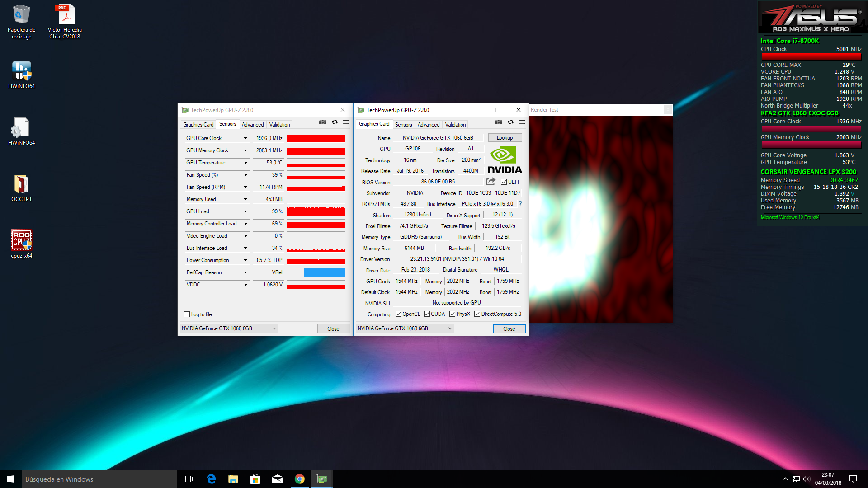The image size is (868, 488).
Task: Open the GPU selector dropdown in Graphics Card window
Action: pos(405,328)
